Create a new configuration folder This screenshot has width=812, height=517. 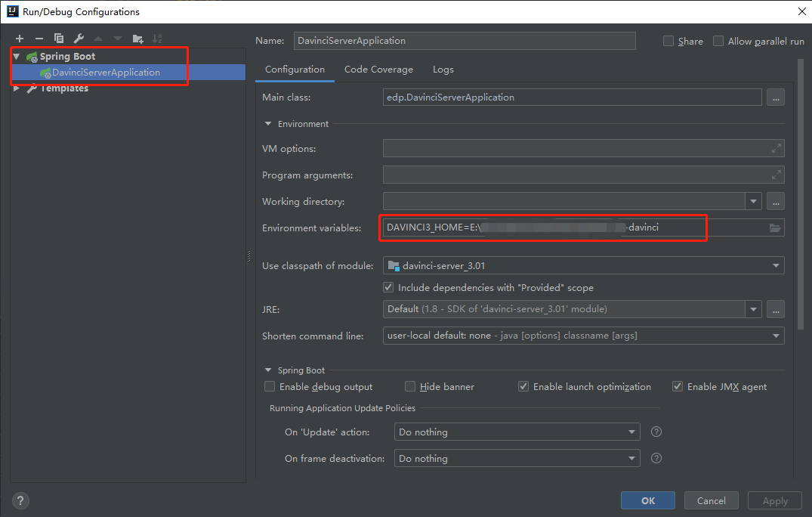pos(138,39)
